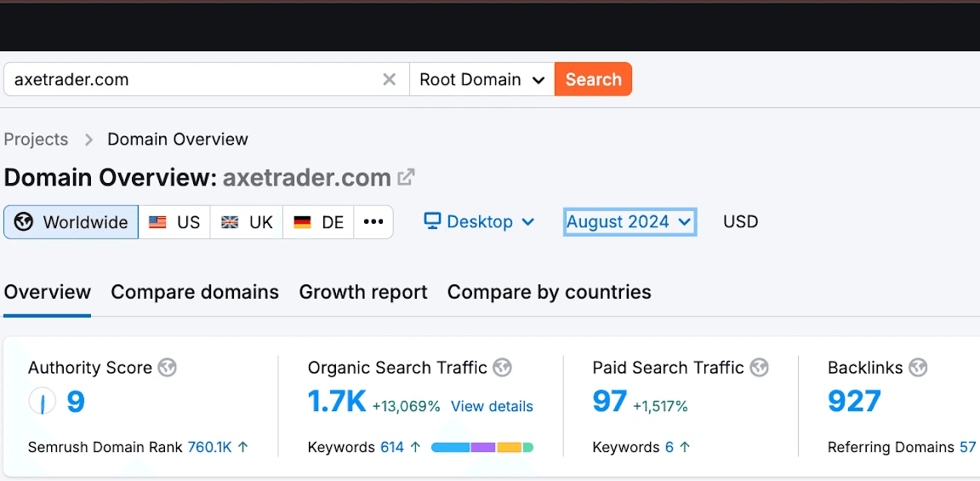Click blue segment of keywords distribution bar
980x481 pixels.
tap(451, 447)
